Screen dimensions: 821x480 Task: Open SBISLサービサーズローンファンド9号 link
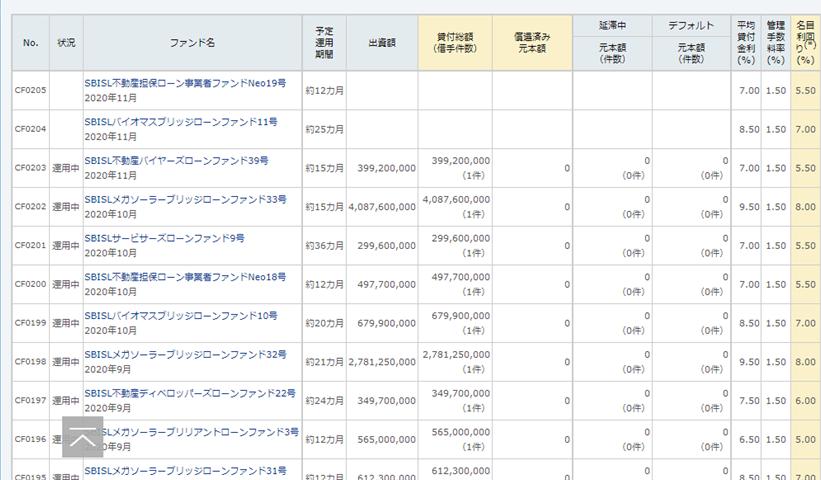(164, 238)
